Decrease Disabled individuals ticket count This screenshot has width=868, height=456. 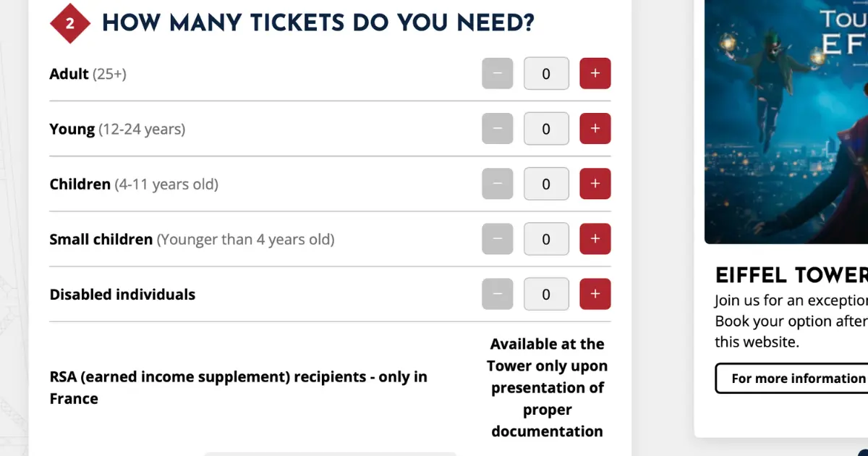pos(498,294)
